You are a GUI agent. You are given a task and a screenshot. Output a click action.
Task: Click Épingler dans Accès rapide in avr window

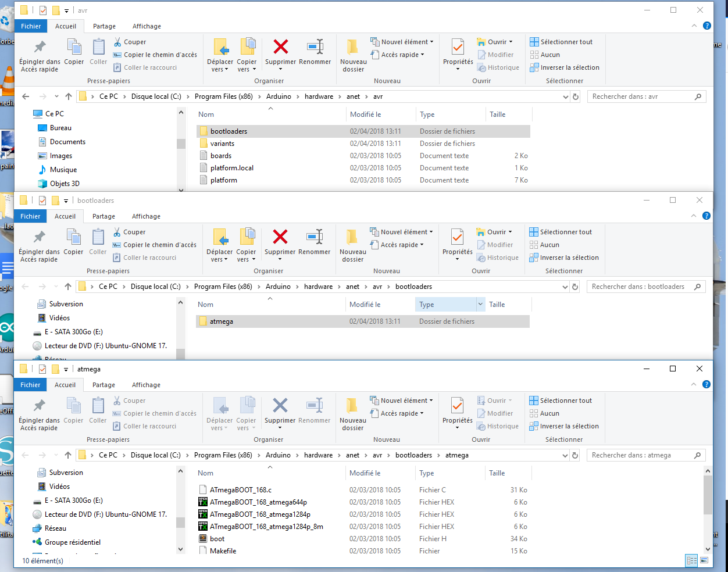pos(40,56)
